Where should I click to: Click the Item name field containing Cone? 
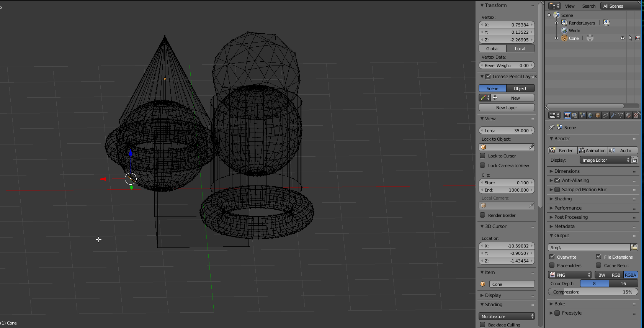pos(512,284)
